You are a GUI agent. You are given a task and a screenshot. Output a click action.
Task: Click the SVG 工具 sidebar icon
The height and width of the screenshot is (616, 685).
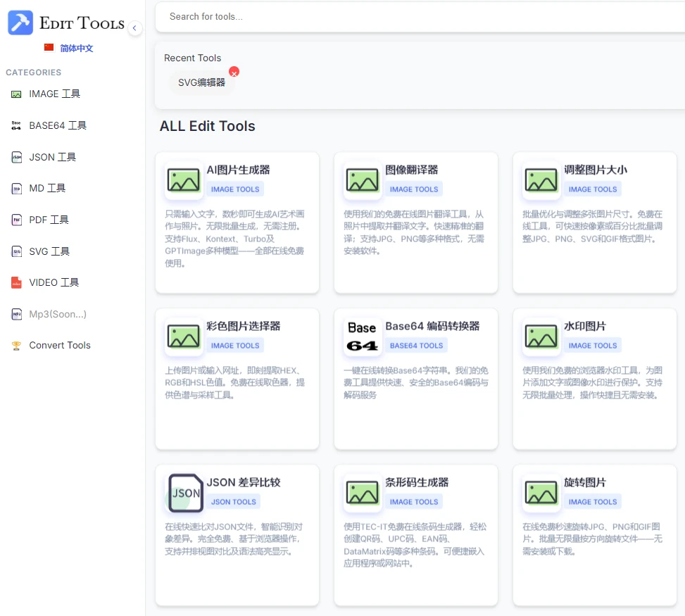coord(16,251)
